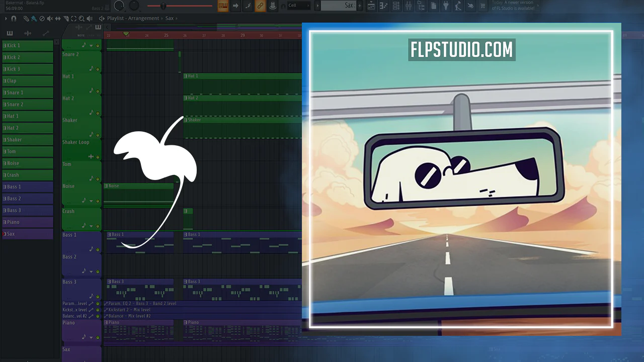Switch picker to the patterns piano tab
This screenshot has width=644, height=362.
click(10, 33)
